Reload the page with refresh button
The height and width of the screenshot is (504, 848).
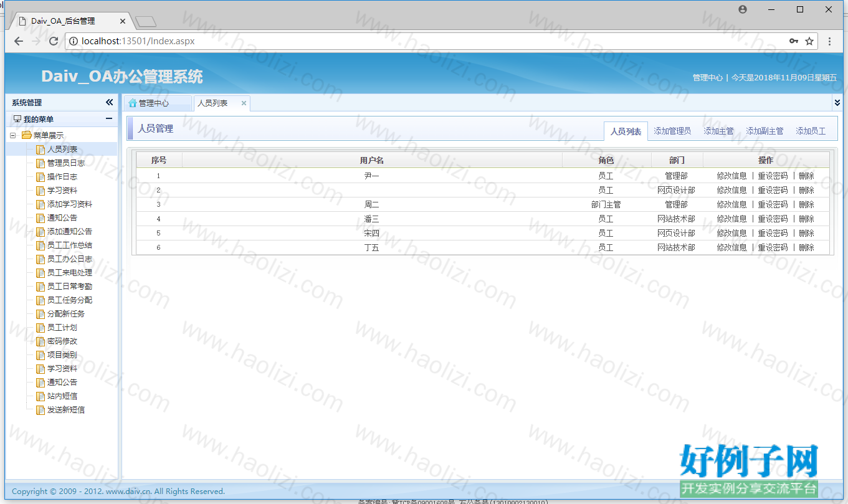[53, 41]
